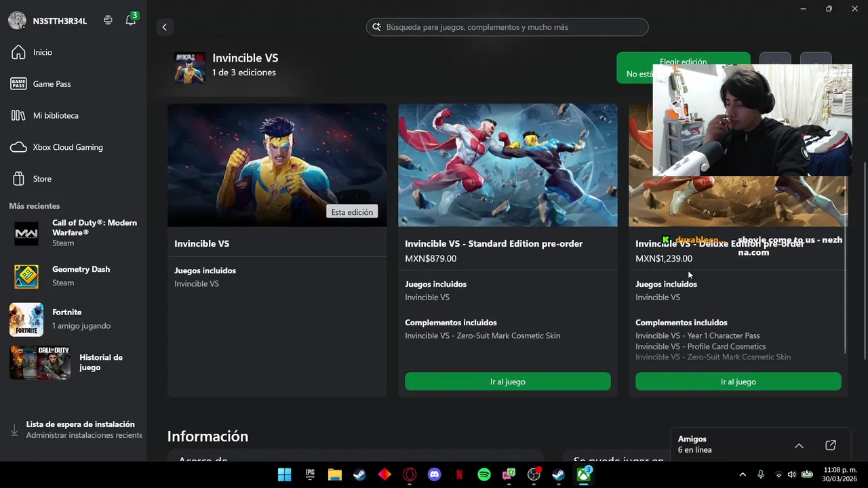
Task: Click the MXN$1,239.00 price text
Action: [664, 258]
